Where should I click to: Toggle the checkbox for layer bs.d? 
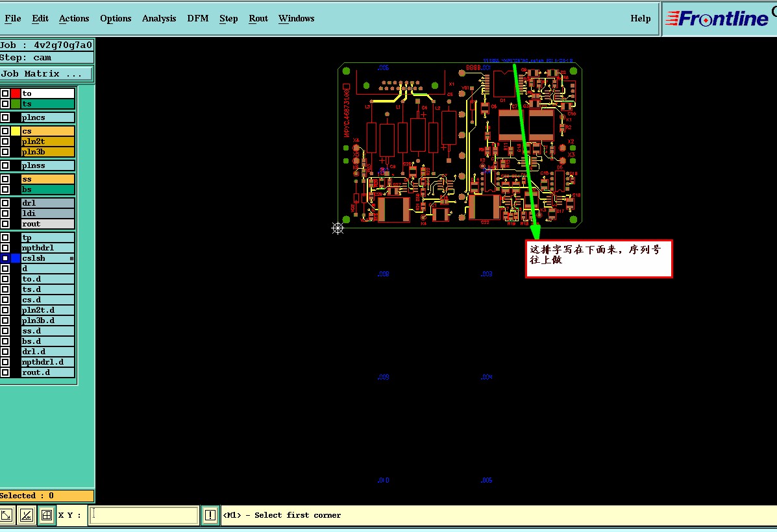coord(5,341)
